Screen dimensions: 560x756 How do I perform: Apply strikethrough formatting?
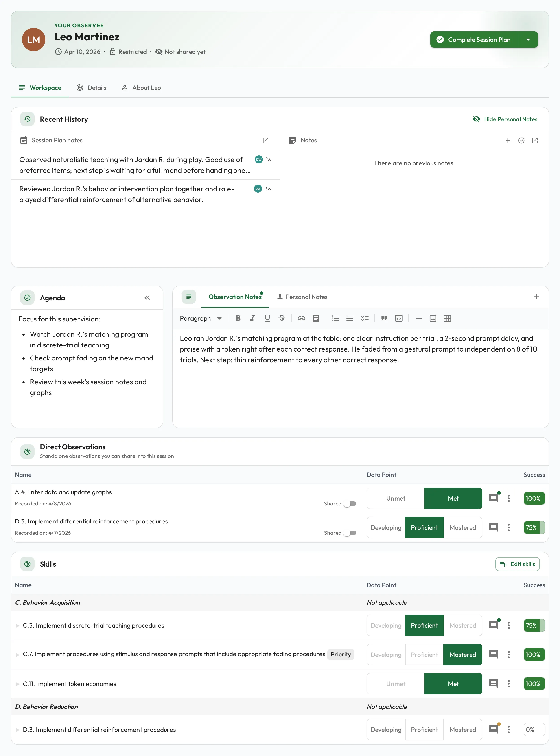pos(282,318)
